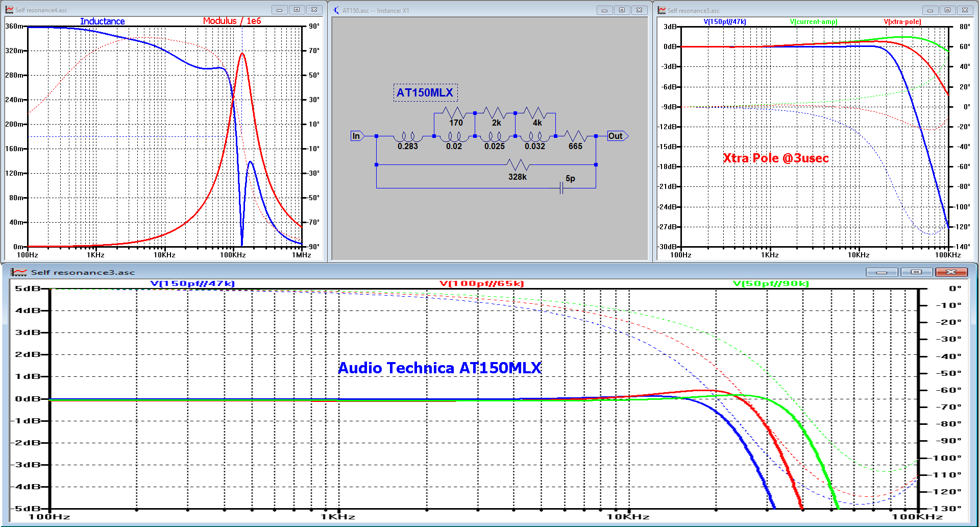Minimize the AT150.asc window
The image size is (980, 527).
tap(604, 10)
